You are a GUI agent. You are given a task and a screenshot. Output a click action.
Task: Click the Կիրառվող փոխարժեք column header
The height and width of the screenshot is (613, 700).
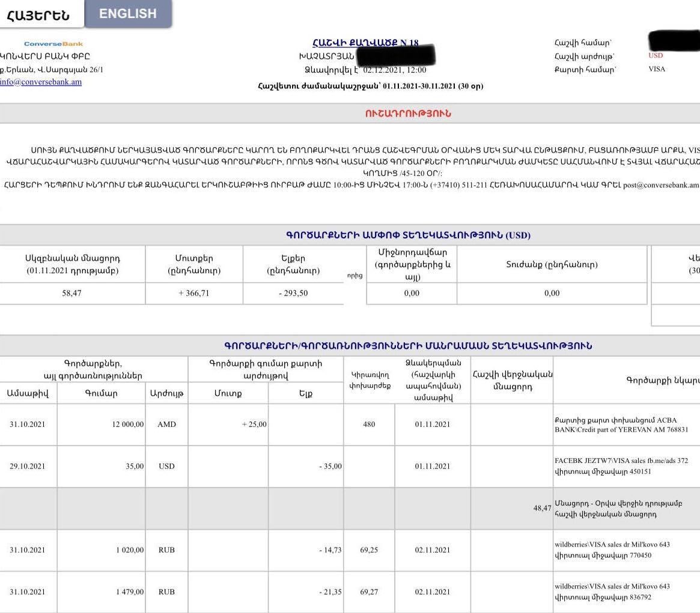pyautogui.click(x=370, y=380)
